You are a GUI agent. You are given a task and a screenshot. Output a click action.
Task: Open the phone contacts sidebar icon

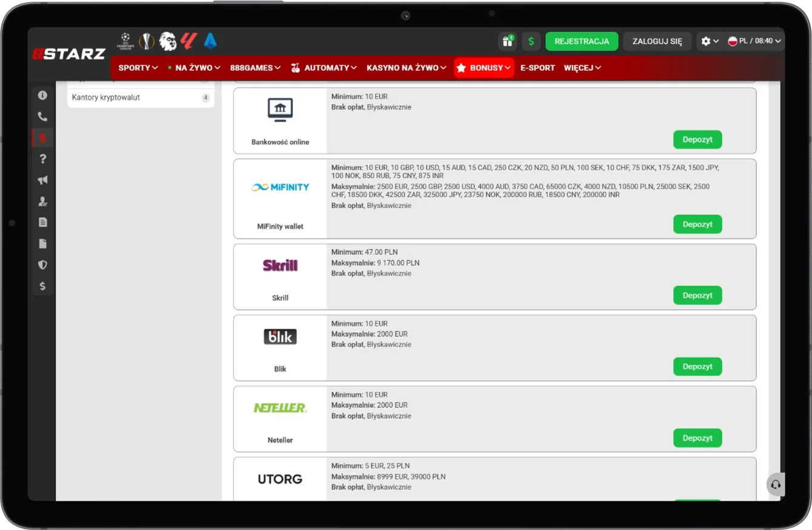42,116
